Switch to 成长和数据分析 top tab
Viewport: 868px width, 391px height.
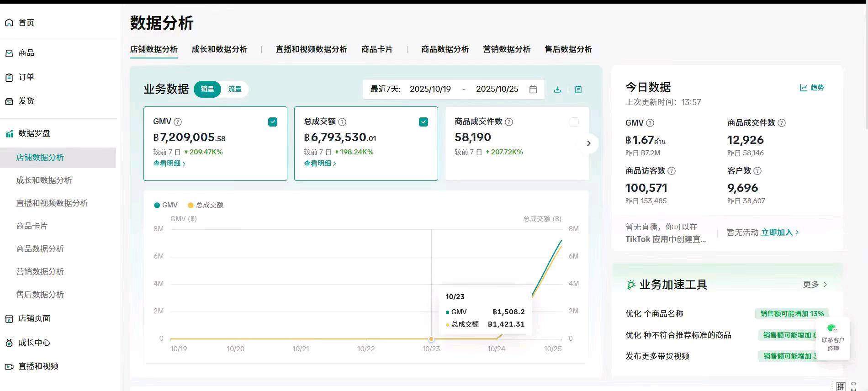click(220, 49)
